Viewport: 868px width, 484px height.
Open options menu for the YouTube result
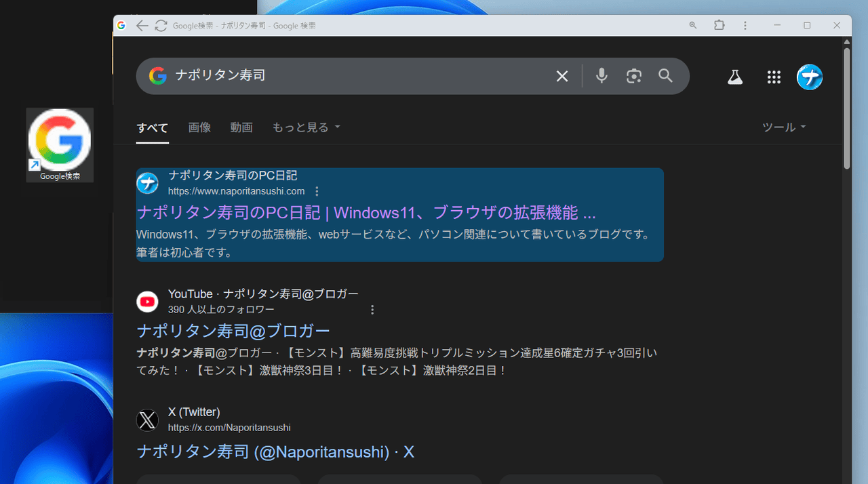pos(372,310)
